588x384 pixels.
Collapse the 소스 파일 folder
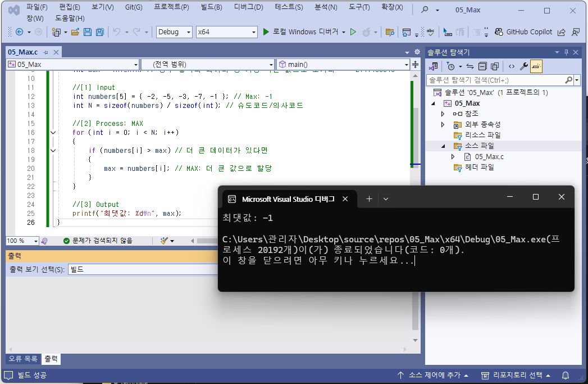coord(443,146)
